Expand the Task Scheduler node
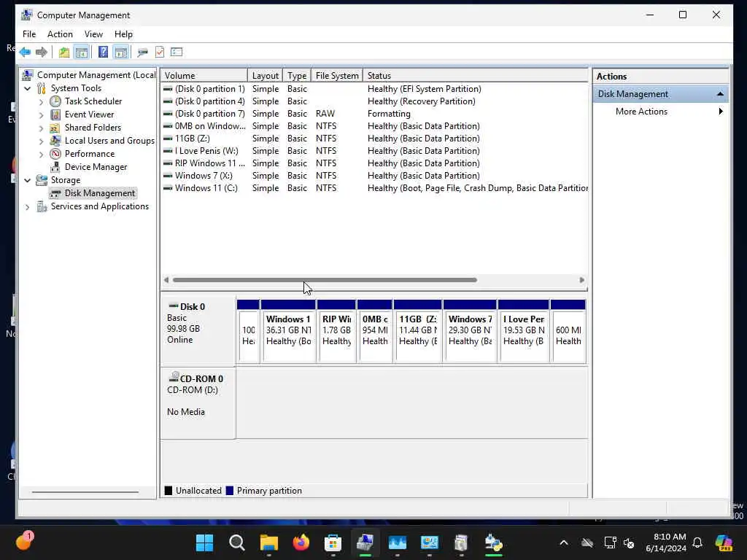The image size is (747, 560). click(41, 101)
